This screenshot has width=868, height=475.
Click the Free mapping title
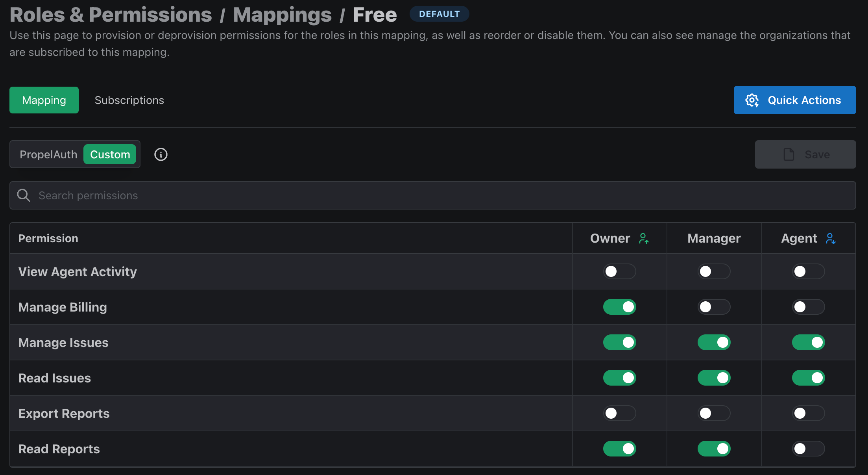375,15
